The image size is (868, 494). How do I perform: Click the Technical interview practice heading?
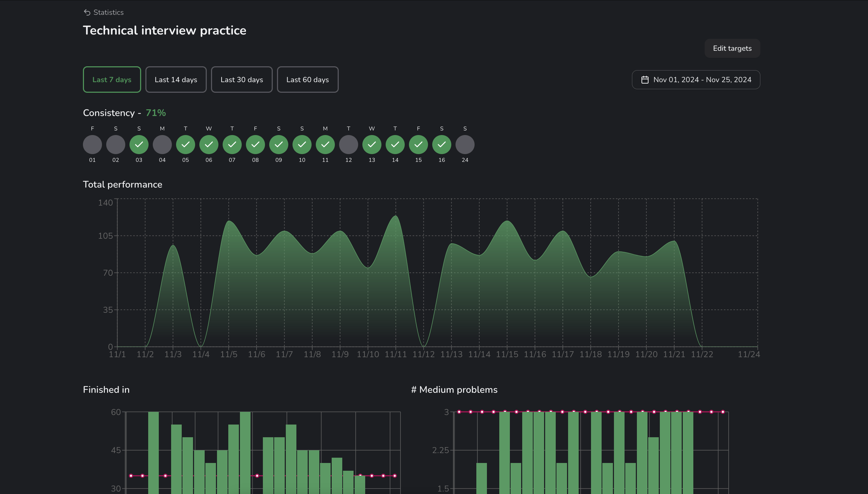(164, 30)
